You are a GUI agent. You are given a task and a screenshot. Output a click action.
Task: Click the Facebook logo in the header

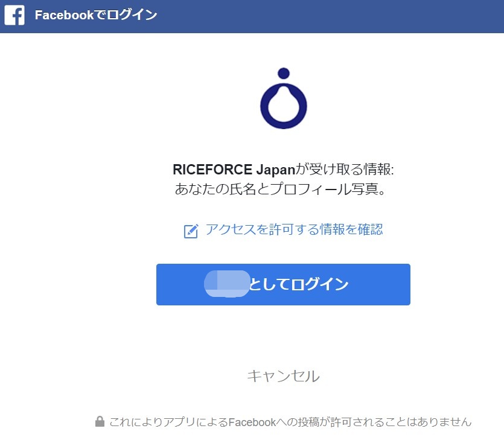(14, 15)
